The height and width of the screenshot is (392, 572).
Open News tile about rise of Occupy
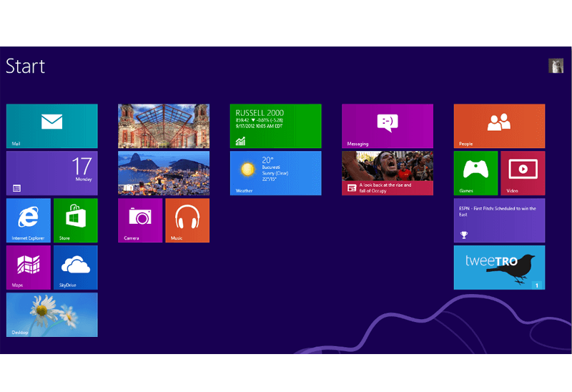click(x=388, y=173)
